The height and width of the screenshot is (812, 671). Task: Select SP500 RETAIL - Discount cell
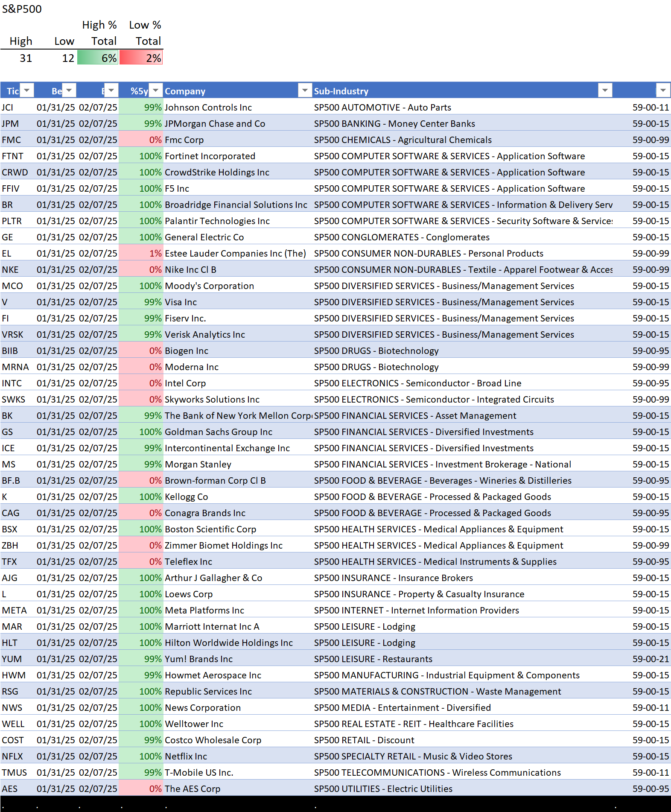point(462,740)
